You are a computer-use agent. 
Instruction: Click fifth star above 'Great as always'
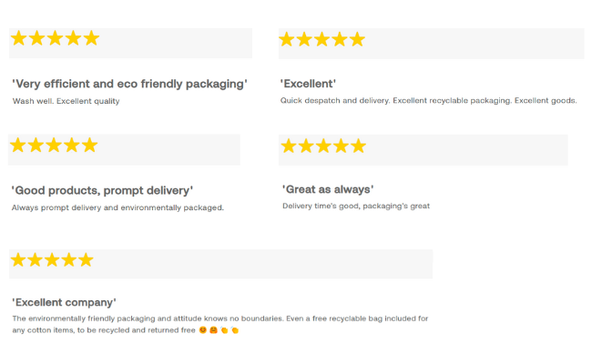pyautogui.click(x=358, y=147)
